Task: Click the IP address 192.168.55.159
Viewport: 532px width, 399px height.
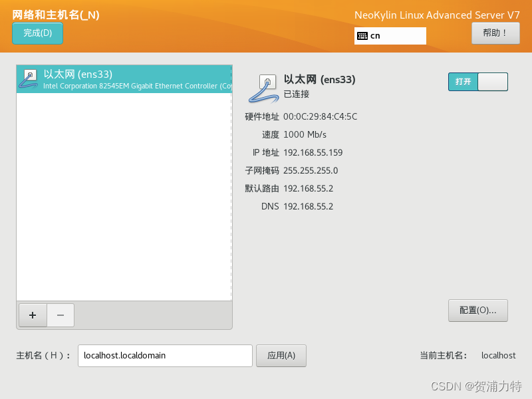Action: [313, 153]
